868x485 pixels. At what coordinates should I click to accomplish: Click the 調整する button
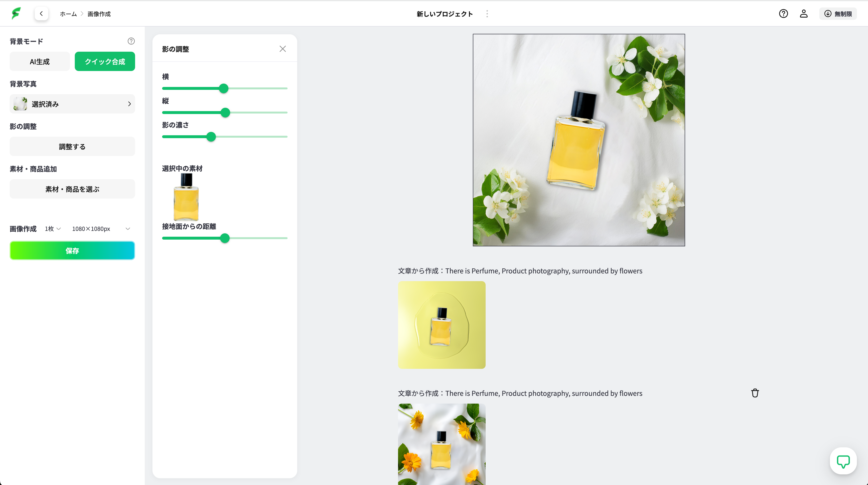click(x=72, y=146)
